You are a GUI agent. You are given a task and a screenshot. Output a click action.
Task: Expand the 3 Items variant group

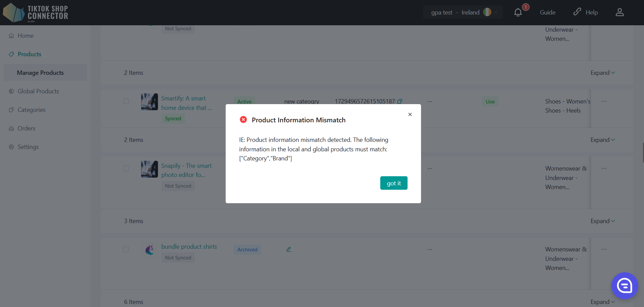point(602,221)
